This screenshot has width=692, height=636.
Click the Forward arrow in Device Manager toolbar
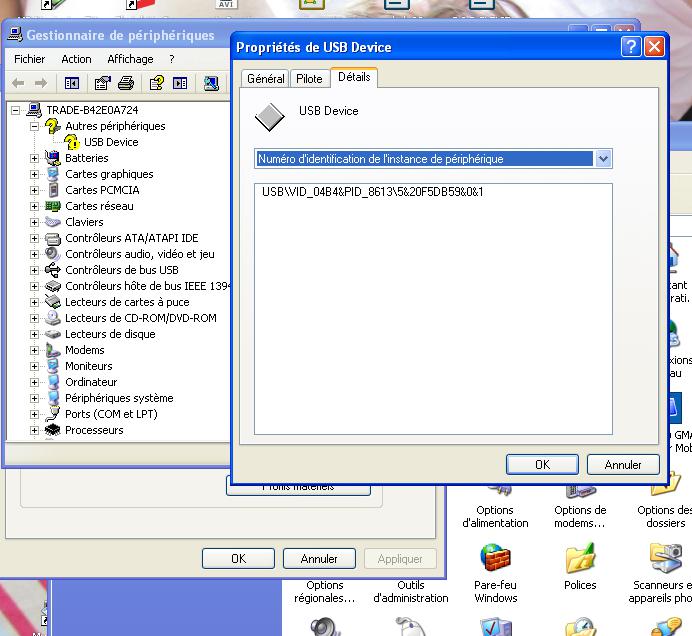[41, 83]
